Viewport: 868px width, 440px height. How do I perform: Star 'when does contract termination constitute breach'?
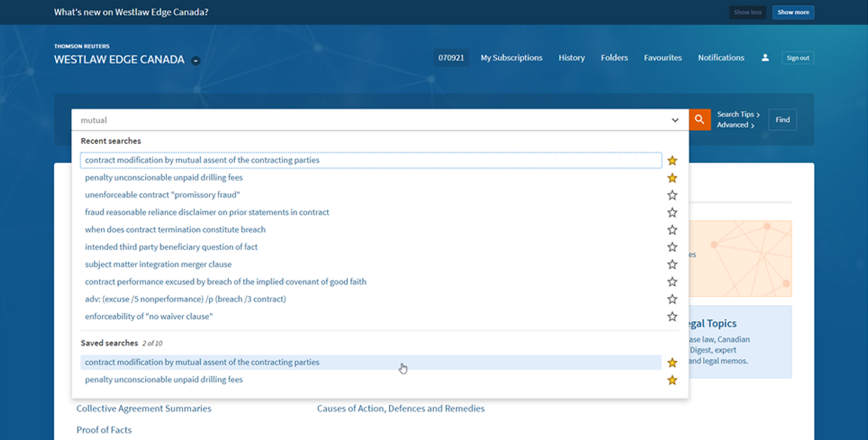click(672, 230)
